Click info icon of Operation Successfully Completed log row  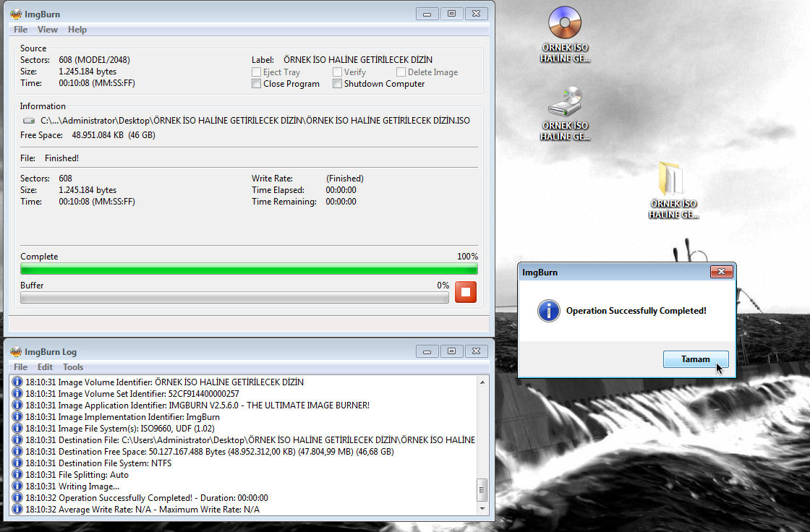tap(17, 497)
